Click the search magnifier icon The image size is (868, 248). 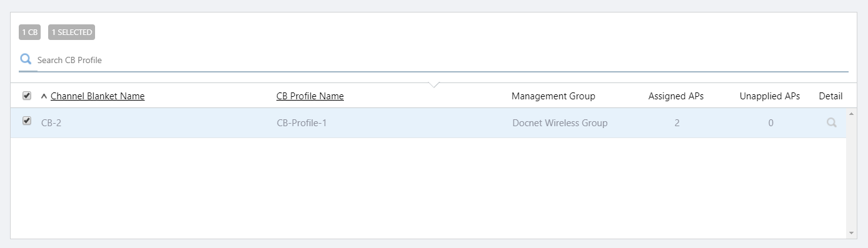(x=26, y=59)
